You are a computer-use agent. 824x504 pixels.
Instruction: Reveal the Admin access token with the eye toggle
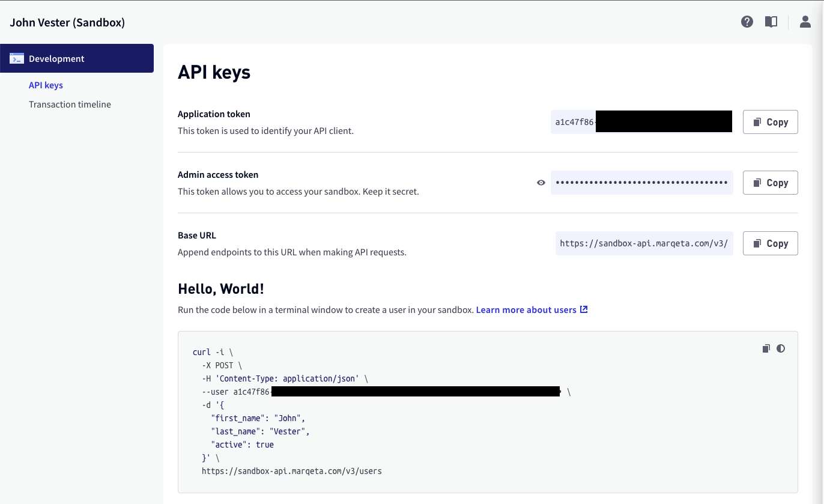[541, 182]
